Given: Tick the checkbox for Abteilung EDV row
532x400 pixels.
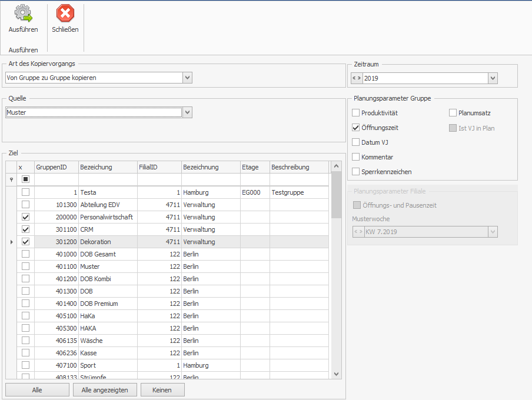Looking at the screenshot, I should click(x=25, y=205).
